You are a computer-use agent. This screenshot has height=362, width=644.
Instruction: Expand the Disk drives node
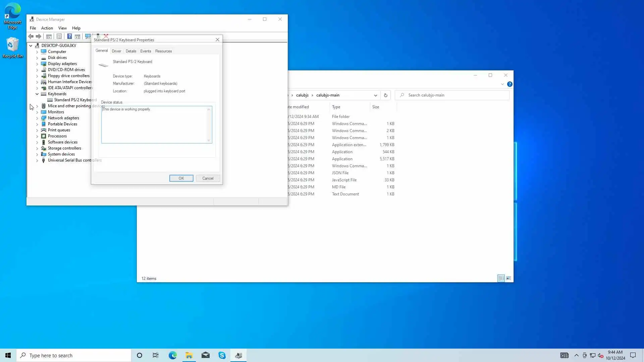pos(37,58)
